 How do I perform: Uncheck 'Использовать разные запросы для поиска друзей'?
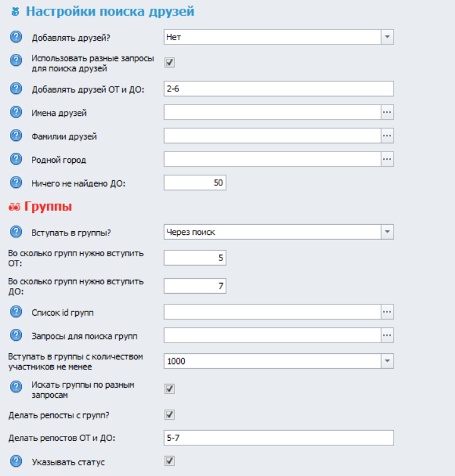169,62
